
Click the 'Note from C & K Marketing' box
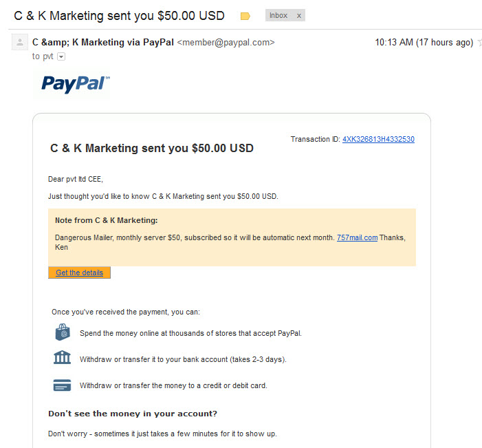pos(232,237)
